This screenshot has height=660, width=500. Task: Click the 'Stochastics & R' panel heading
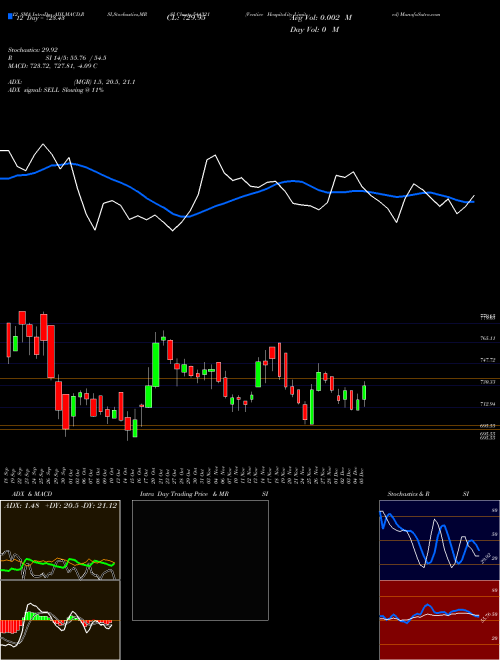click(x=409, y=494)
